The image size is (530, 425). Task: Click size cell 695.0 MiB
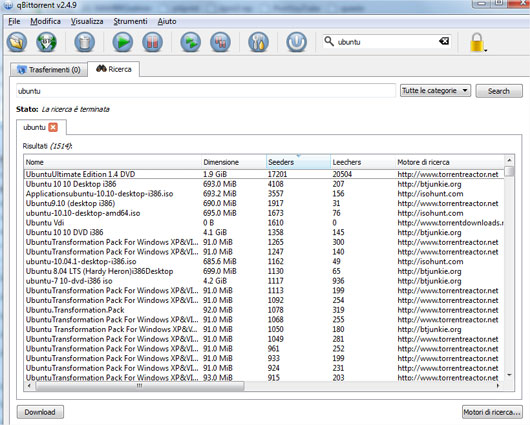219,213
